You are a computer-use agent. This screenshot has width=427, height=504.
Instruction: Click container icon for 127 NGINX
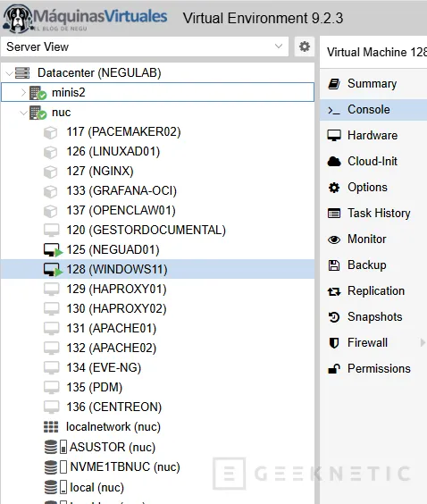pyautogui.click(x=50, y=172)
